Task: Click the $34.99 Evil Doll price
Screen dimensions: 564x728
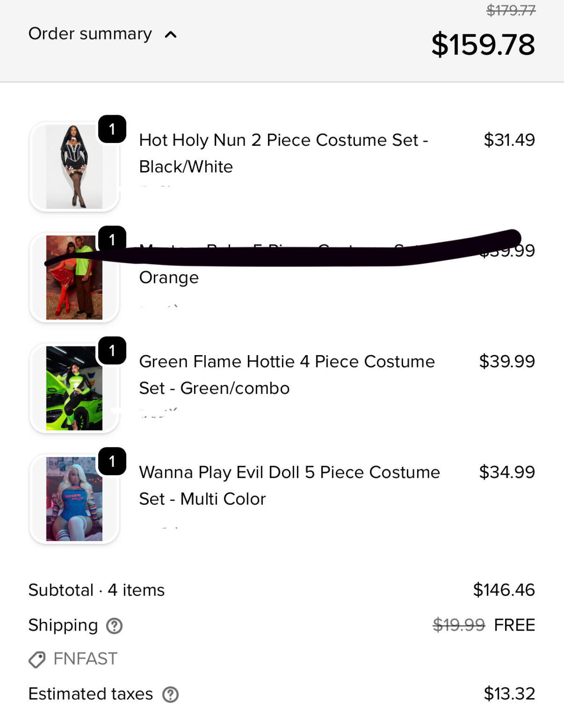Action: point(507,472)
